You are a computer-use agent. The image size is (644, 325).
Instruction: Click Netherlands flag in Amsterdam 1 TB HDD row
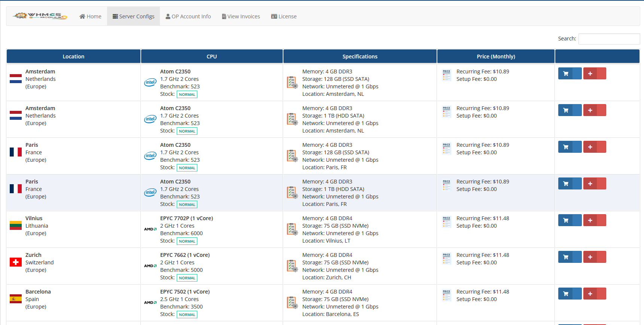pyautogui.click(x=16, y=115)
